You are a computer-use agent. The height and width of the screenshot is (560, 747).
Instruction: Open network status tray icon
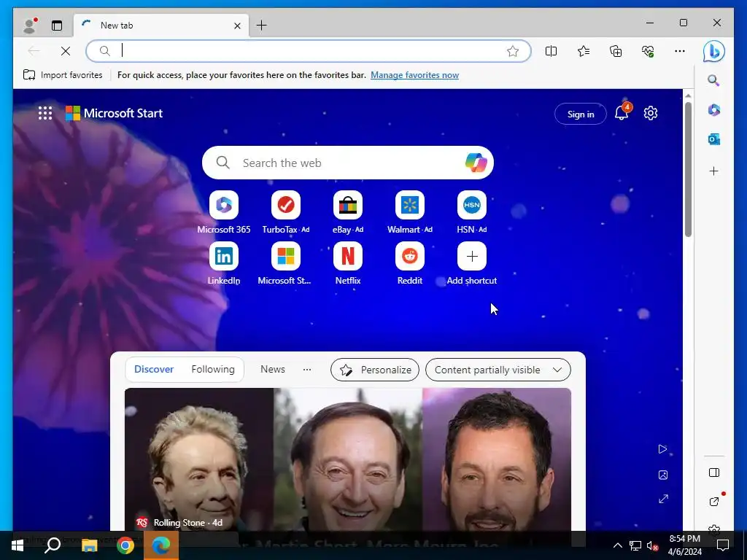coord(635,545)
